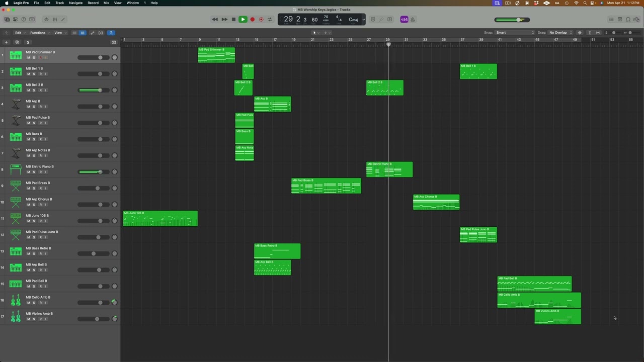
Task: Click the MB Juno 106 B pan knob
Action: tap(114, 221)
